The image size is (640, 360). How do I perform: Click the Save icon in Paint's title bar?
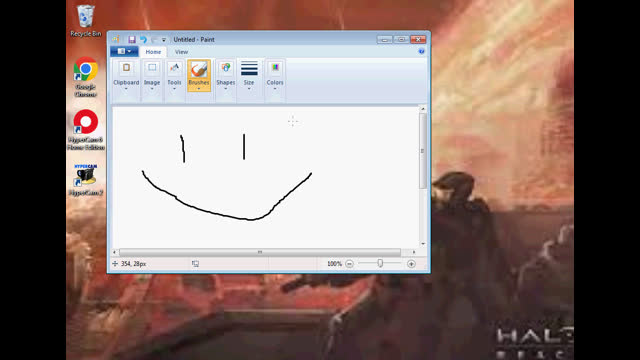click(131, 40)
